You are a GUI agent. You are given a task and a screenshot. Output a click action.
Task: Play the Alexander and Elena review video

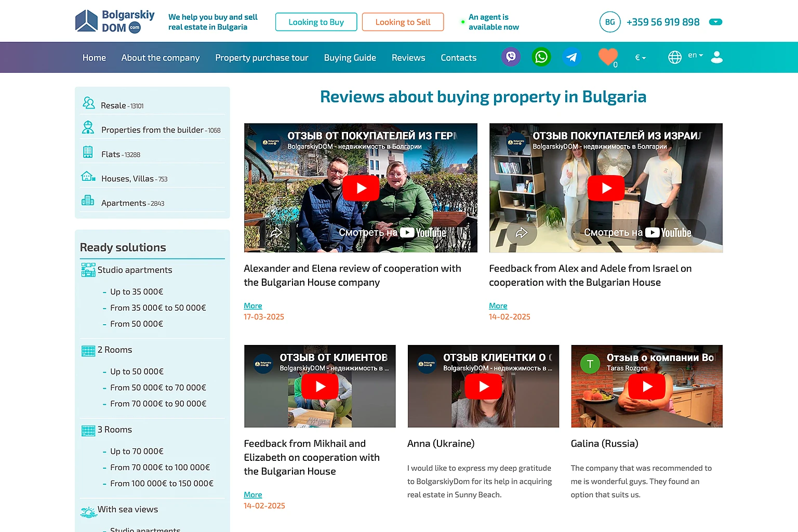[x=361, y=188]
